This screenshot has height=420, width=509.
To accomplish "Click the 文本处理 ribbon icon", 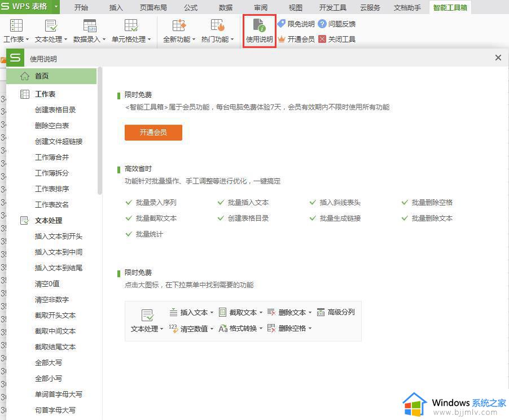I will click(51, 25).
